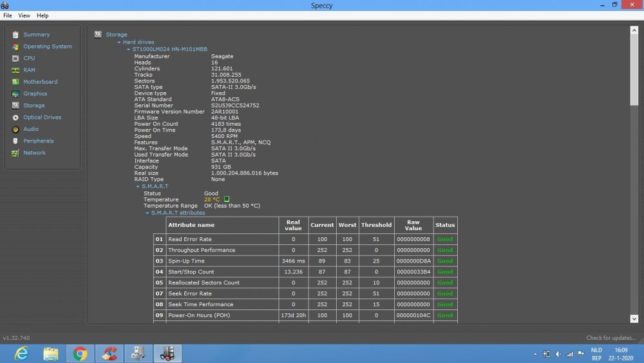Open the Help menu
The width and height of the screenshot is (644, 363).
coord(43,15)
